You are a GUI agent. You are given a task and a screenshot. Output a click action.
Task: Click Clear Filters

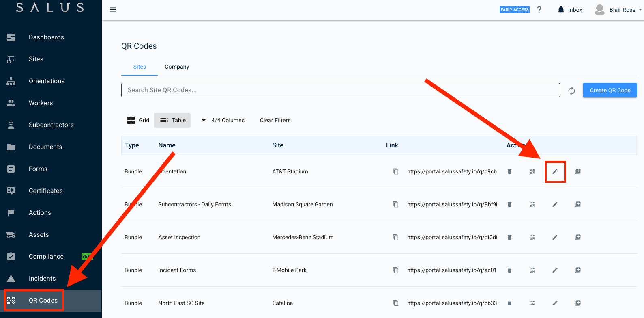[x=275, y=120]
